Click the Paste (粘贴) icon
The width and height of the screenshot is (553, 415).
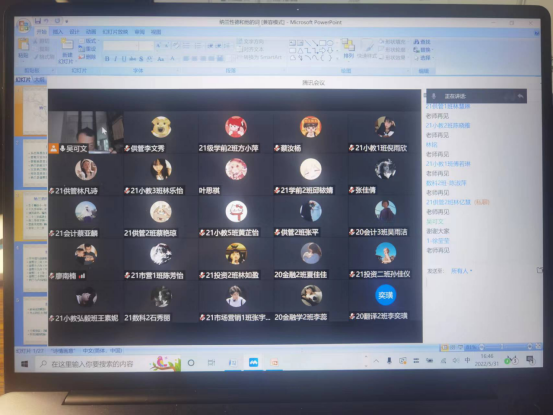click(23, 48)
